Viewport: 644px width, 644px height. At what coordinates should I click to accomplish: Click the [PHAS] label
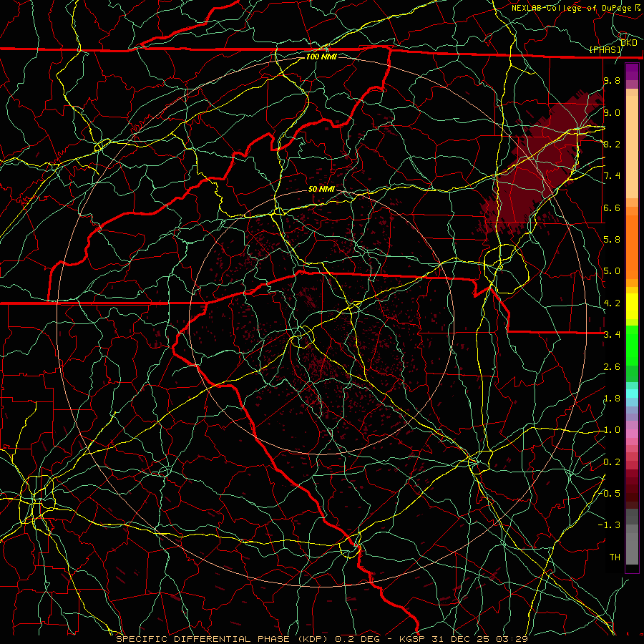[605, 49]
